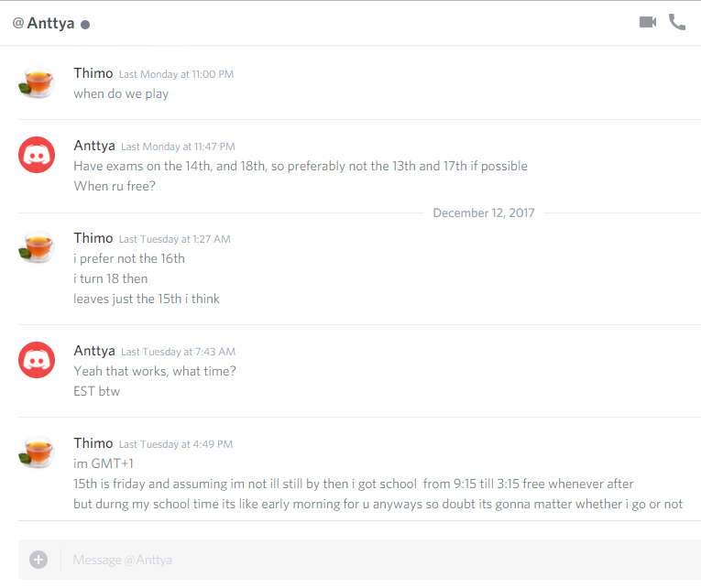Start a video call with Anttya
The width and height of the screenshot is (701, 588).
(648, 22)
